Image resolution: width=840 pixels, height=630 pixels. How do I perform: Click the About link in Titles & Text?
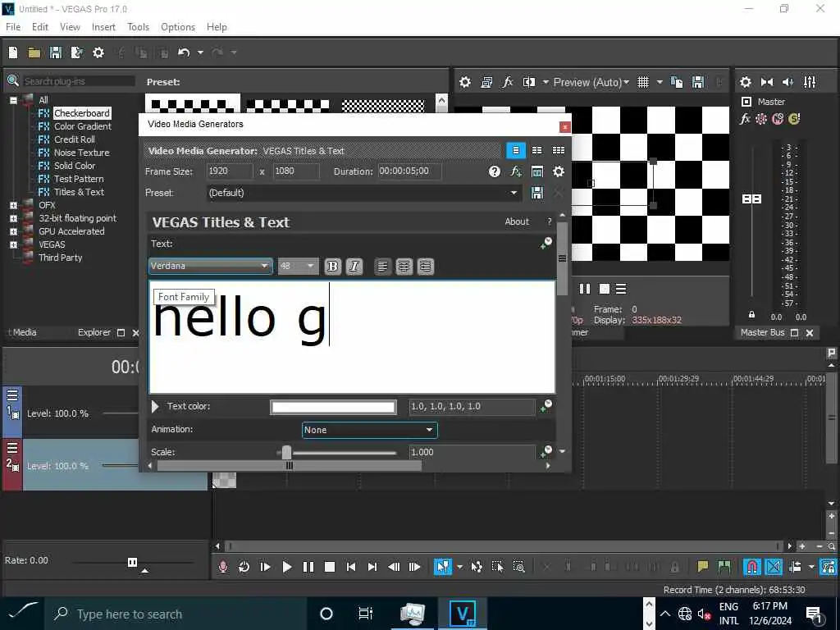click(x=517, y=221)
